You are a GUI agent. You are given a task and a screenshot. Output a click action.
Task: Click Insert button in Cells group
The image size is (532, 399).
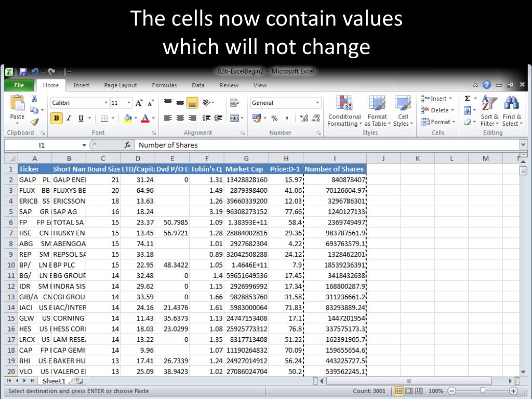point(437,98)
